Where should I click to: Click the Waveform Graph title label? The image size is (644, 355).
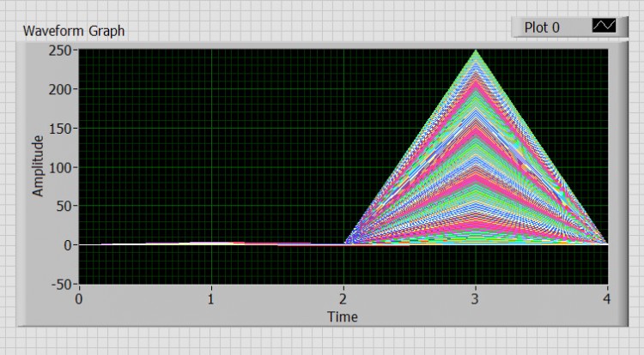pos(74,31)
